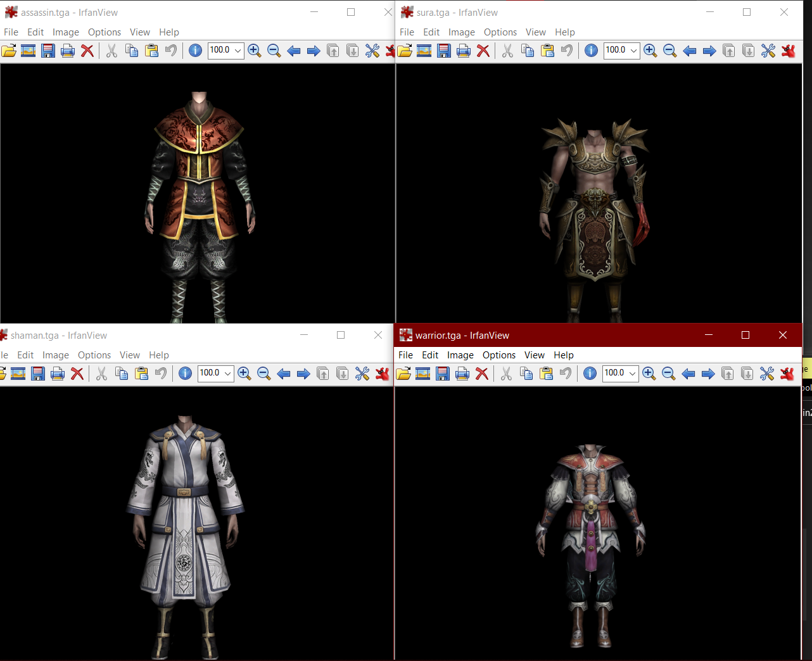Open Image menu in assassin.tga window
Image resolution: width=812 pixels, height=661 pixels.
tap(66, 32)
